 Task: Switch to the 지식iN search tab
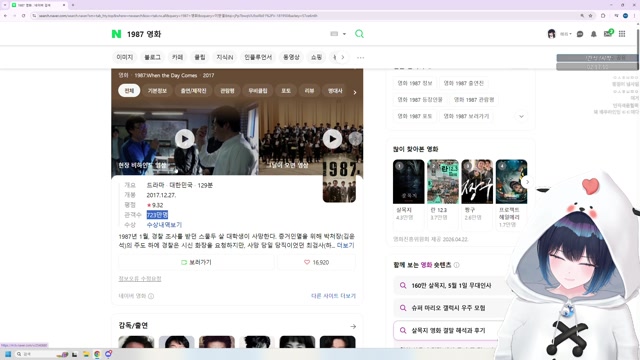click(x=224, y=57)
